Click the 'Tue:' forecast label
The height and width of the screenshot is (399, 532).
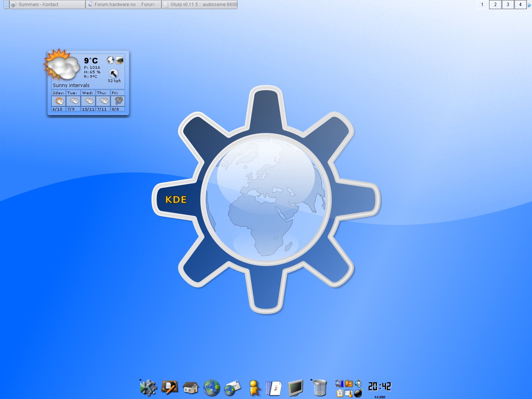[72, 93]
